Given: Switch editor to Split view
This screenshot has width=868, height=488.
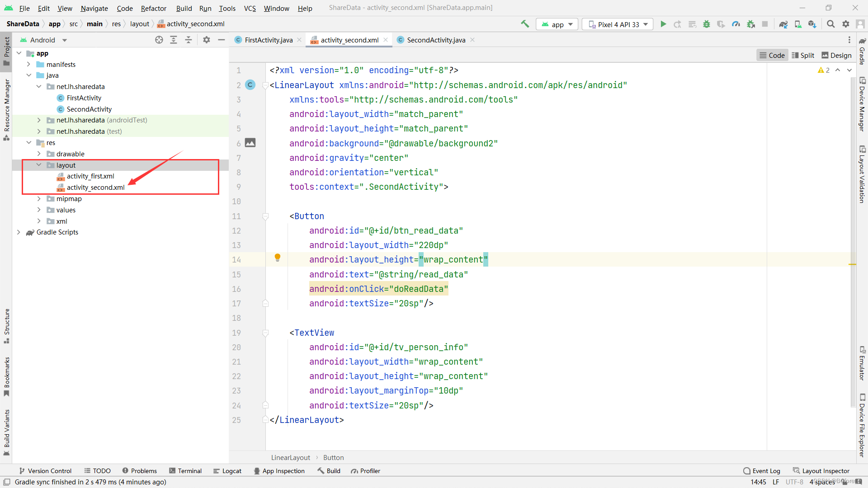Looking at the screenshot, I should [x=803, y=55].
